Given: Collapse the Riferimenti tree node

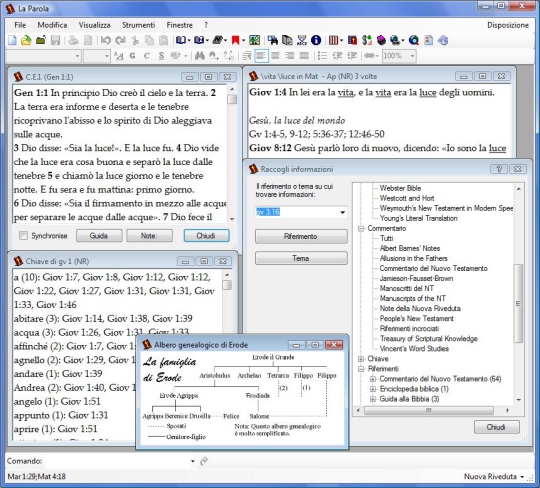Looking at the screenshot, I should coord(361,369).
